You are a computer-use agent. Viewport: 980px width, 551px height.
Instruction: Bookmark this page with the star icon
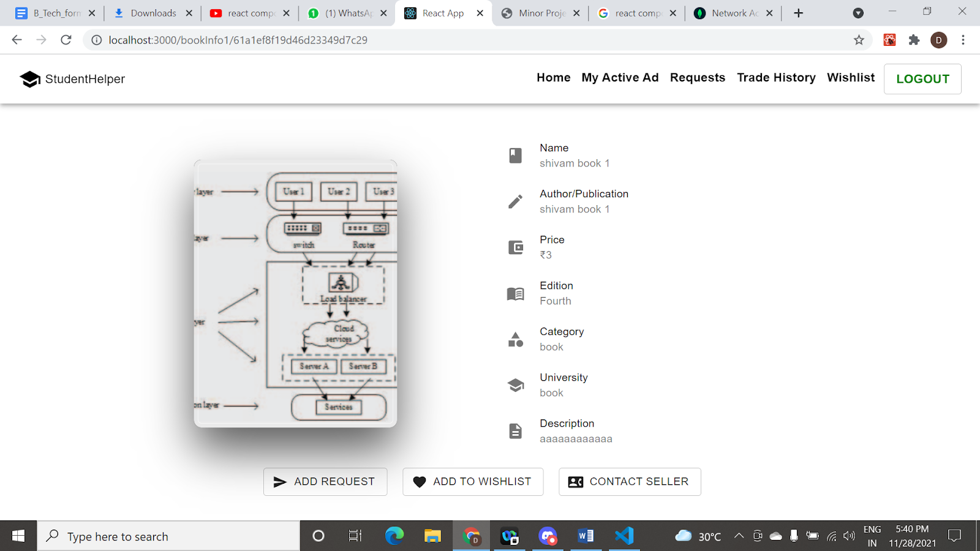click(859, 40)
